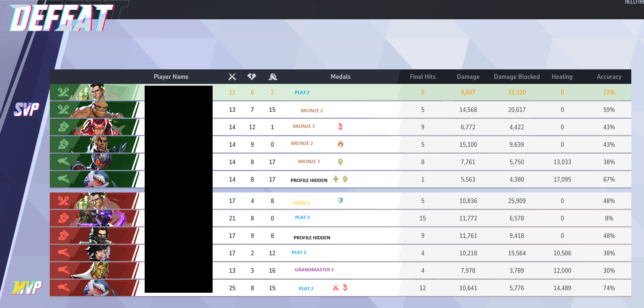The width and height of the screenshot is (644, 308).
Task: Click the Healing column header
Action: point(562,77)
